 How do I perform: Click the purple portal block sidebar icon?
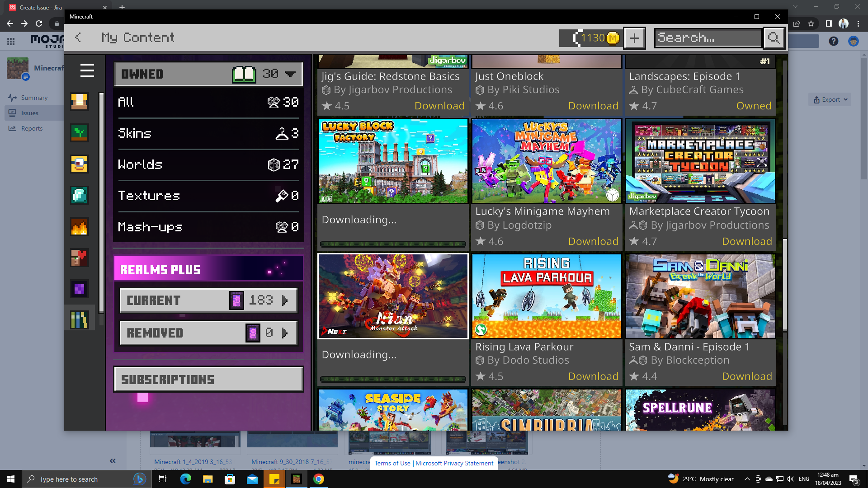pos(79,289)
